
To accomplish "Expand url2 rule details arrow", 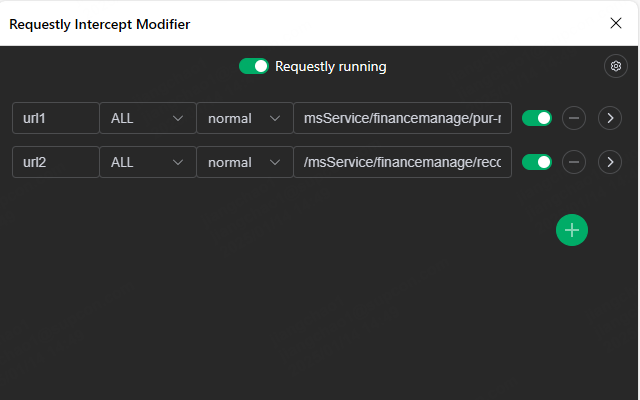I will [x=609, y=161].
